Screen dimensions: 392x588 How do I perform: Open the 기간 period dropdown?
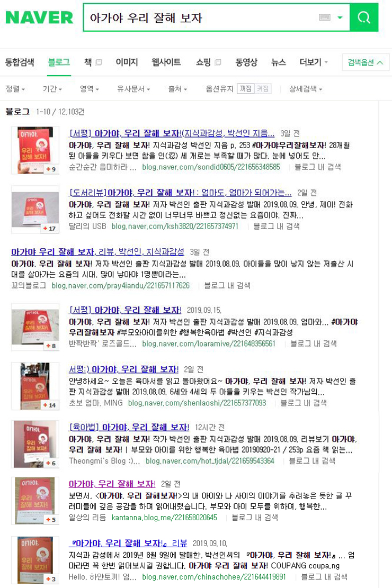coord(52,89)
